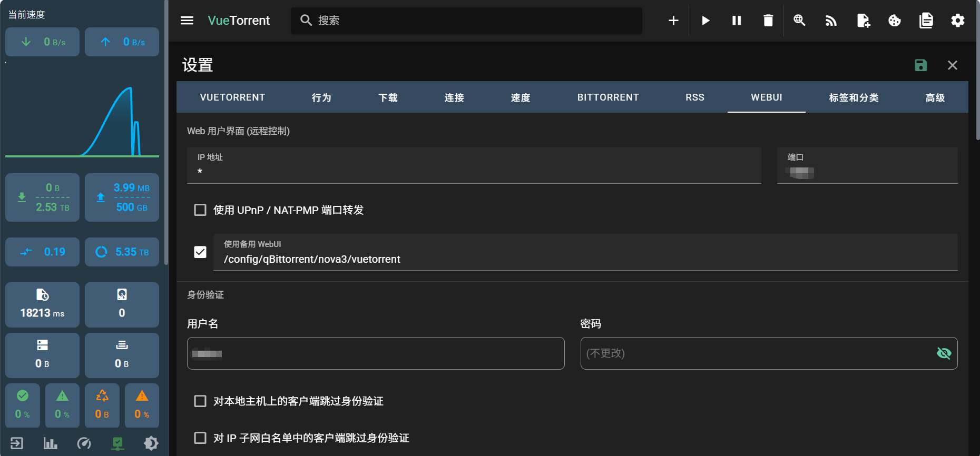Toggle localhost authentication bypass checkbox
This screenshot has width=980, height=456.
(x=200, y=401)
